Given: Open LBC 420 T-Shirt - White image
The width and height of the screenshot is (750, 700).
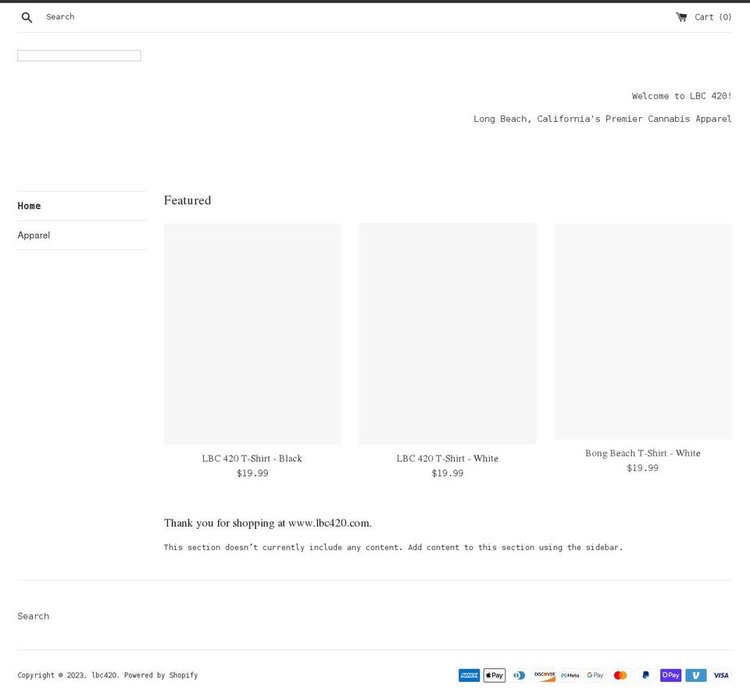Looking at the screenshot, I should click(448, 334).
